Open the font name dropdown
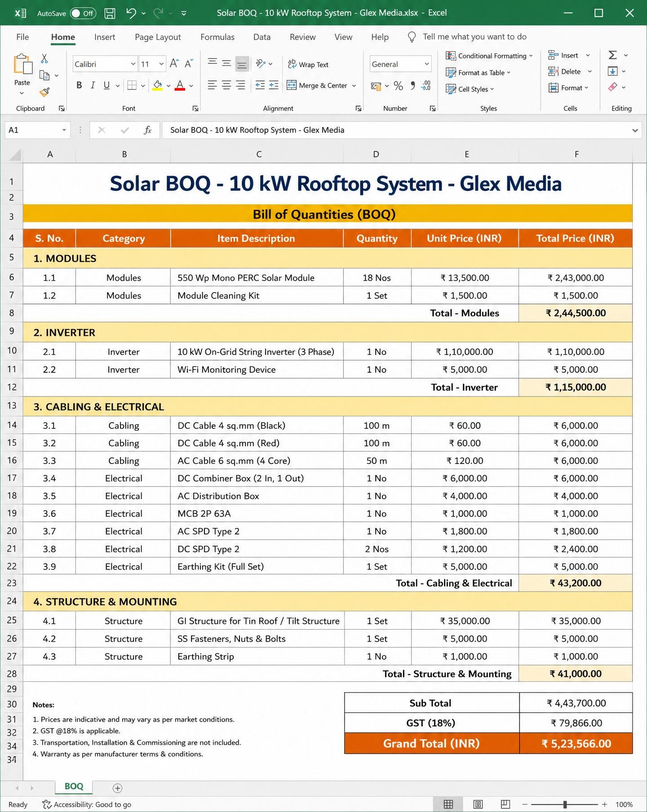Screen dimensions: 647x812 coord(133,64)
